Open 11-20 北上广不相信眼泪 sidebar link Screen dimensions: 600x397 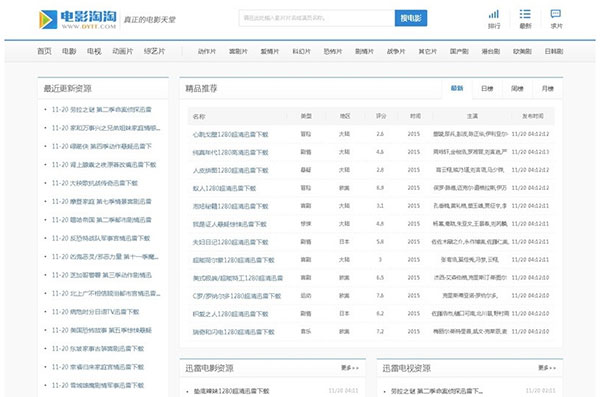tap(106, 293)
